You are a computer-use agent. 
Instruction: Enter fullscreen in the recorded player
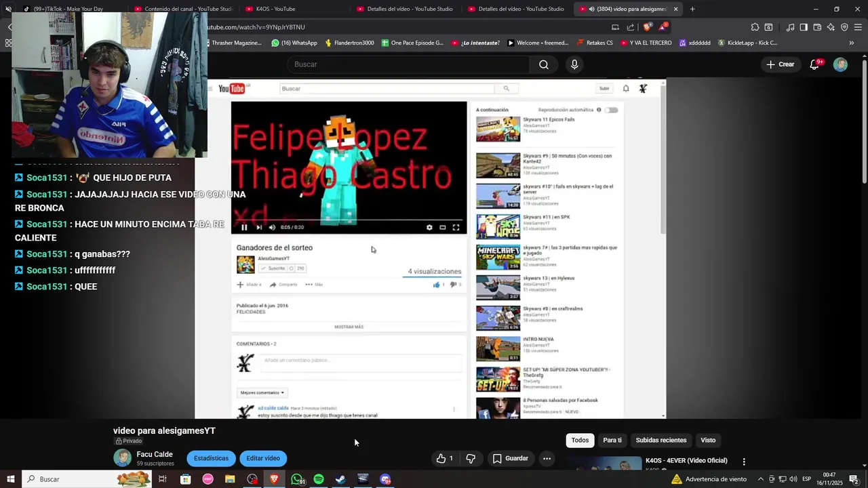point(456,228)
